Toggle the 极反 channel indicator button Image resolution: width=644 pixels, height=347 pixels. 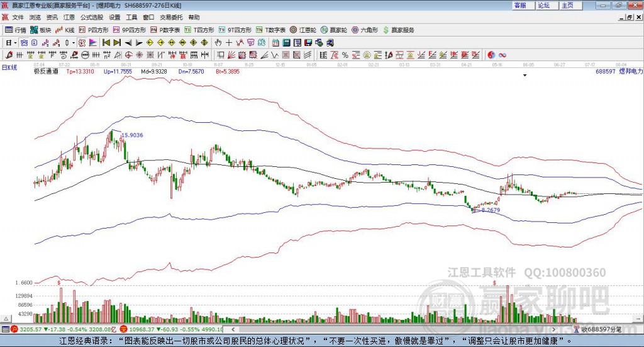tap(82, 43)
